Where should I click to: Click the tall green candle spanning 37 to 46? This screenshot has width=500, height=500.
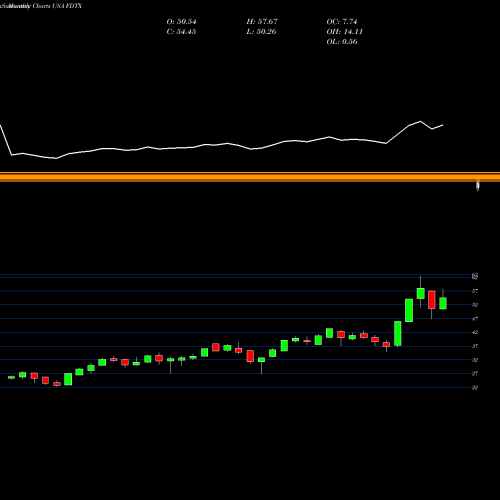pyautogui.click(x=398, y=333)
